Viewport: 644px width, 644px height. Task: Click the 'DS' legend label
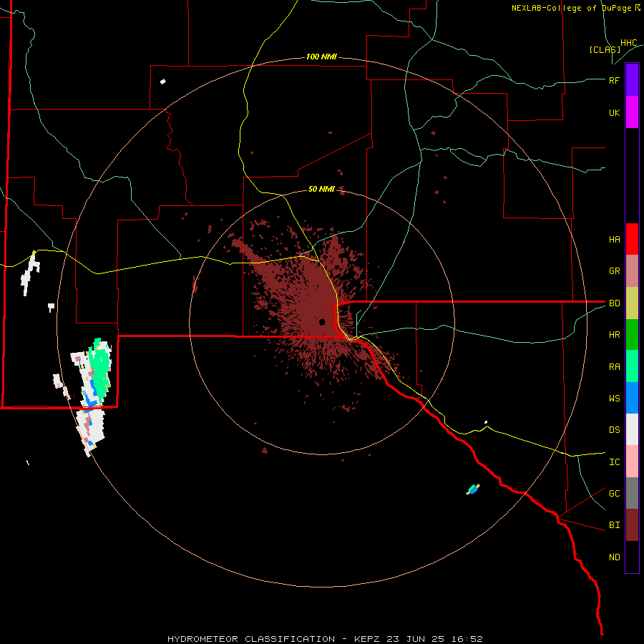614,430
